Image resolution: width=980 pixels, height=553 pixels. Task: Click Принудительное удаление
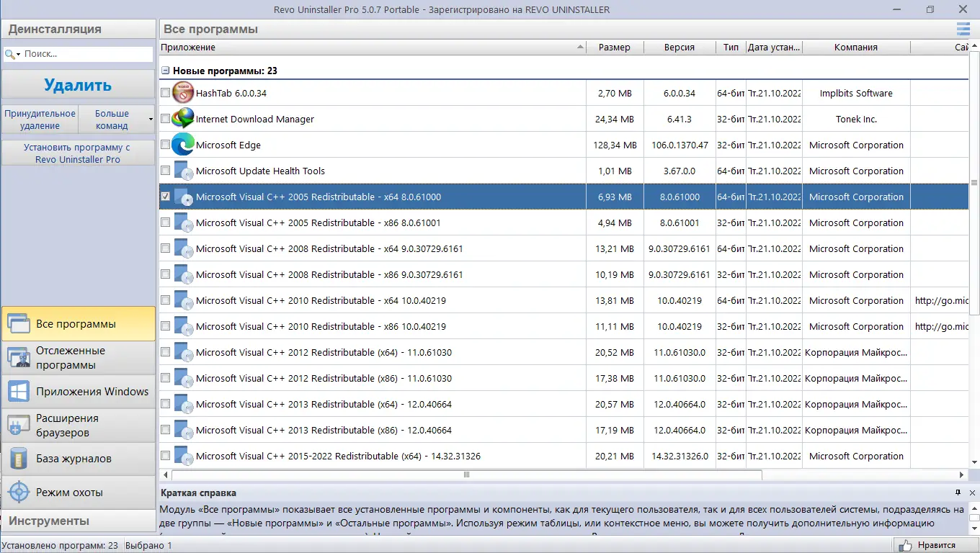pyautogui.click(x=40, y=119)
